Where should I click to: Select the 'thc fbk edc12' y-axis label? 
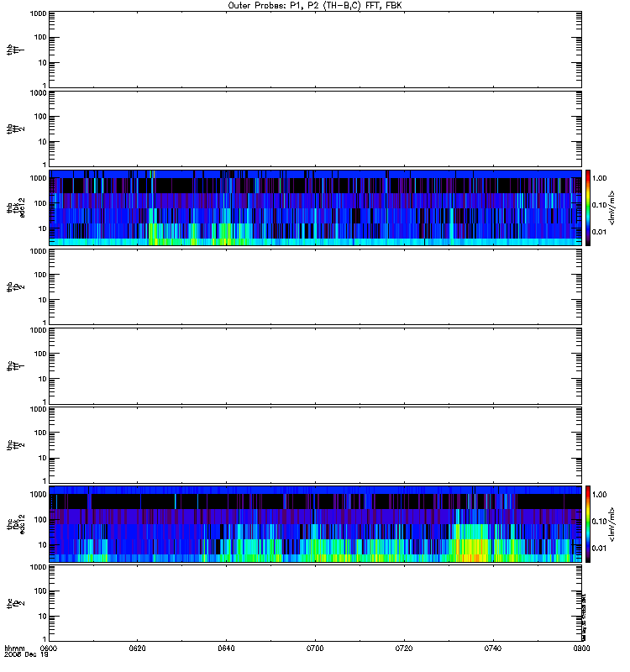[x=16, y=524]
